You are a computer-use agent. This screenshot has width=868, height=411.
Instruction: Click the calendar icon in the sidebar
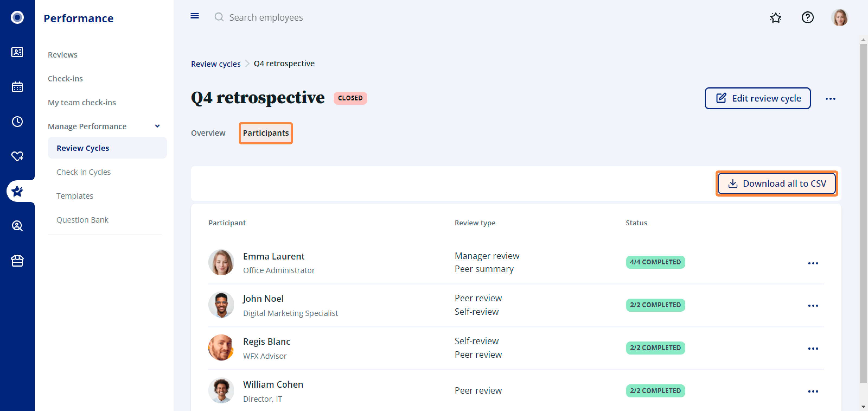17,87
